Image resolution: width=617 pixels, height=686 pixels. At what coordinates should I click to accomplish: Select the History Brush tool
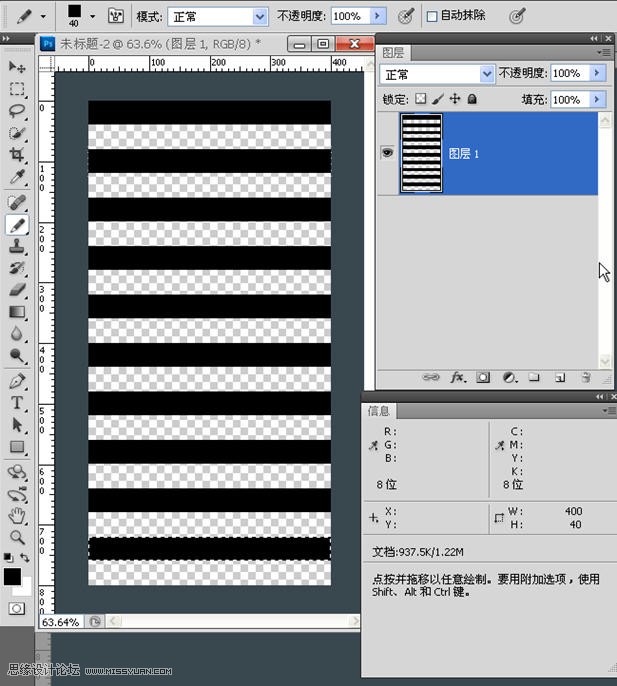pos(17,268)
